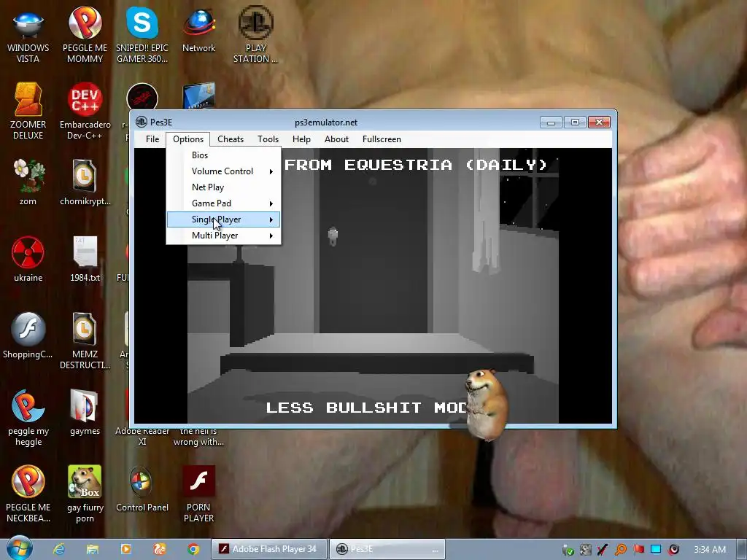Open the peggle my heggle icon
The image size is (747, 560).
(x=28, y=419)
